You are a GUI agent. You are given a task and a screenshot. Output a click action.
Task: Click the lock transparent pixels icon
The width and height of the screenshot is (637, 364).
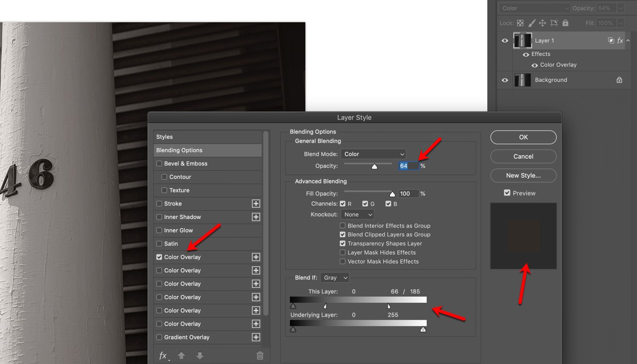520,23
